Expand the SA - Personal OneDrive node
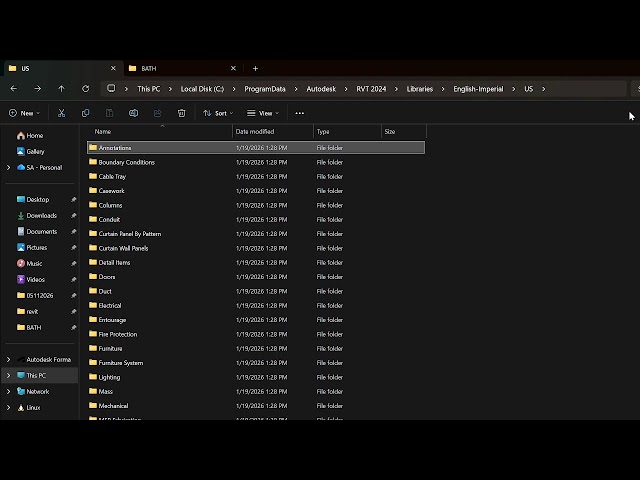Screen dimensions: 640x480 (9, 167)
